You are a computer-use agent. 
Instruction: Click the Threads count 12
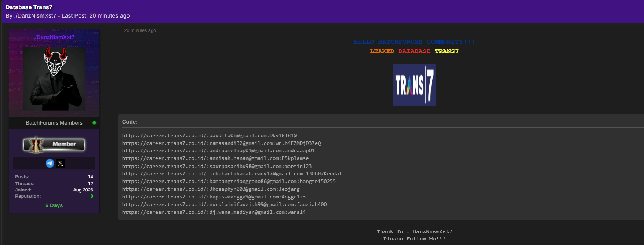tap(90, 183)
